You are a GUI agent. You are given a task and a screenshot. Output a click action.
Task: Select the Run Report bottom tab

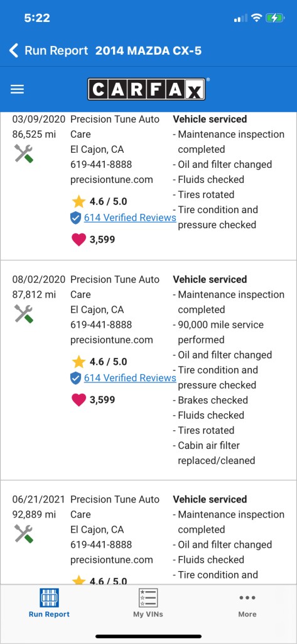click(x=49, y=603)
